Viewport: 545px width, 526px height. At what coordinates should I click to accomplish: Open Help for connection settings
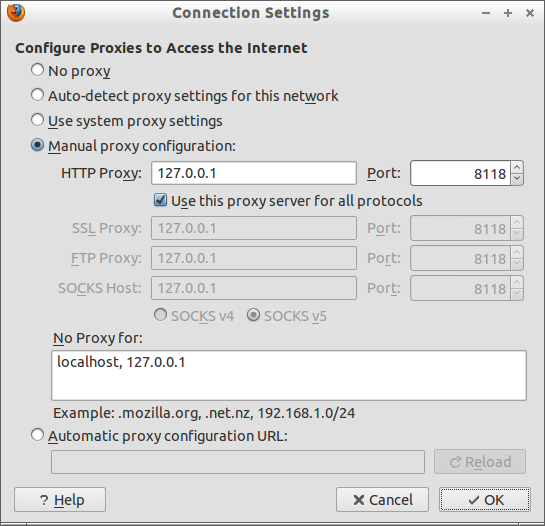coord(60,500)
